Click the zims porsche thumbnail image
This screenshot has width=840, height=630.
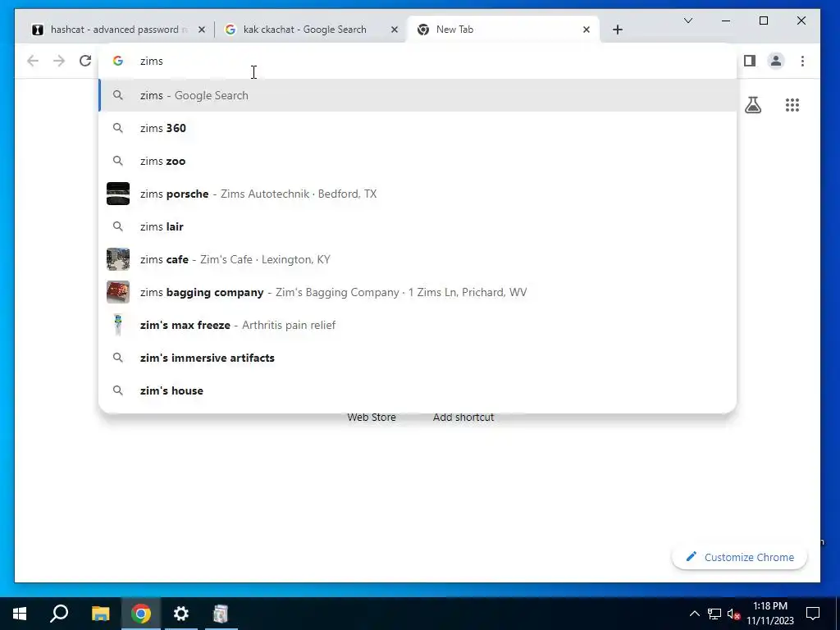coord(118,194)
